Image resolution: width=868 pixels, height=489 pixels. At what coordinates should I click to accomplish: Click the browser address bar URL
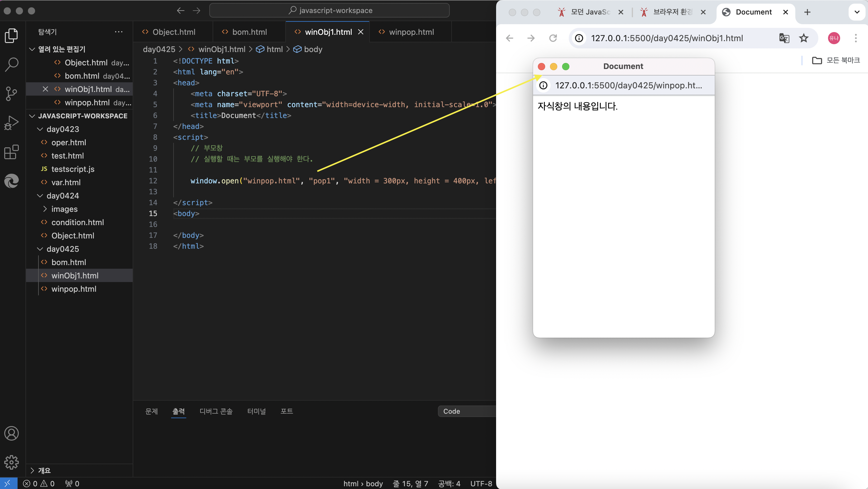[x=667, y=38]
